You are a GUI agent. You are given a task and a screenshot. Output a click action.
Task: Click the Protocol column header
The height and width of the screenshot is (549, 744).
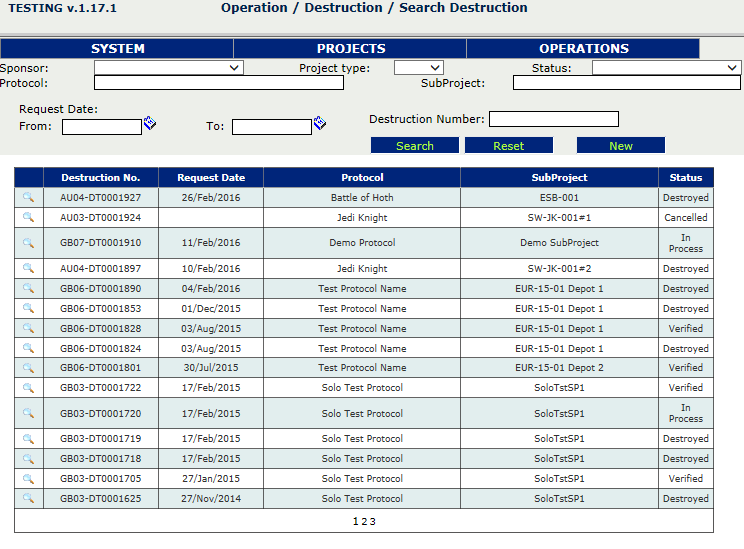(x=362, y=177)
